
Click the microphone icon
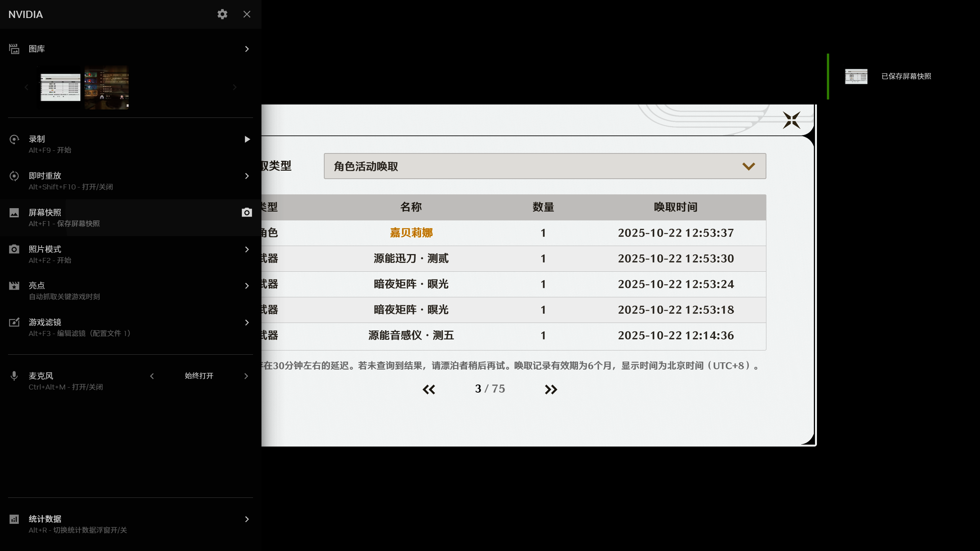14,376
